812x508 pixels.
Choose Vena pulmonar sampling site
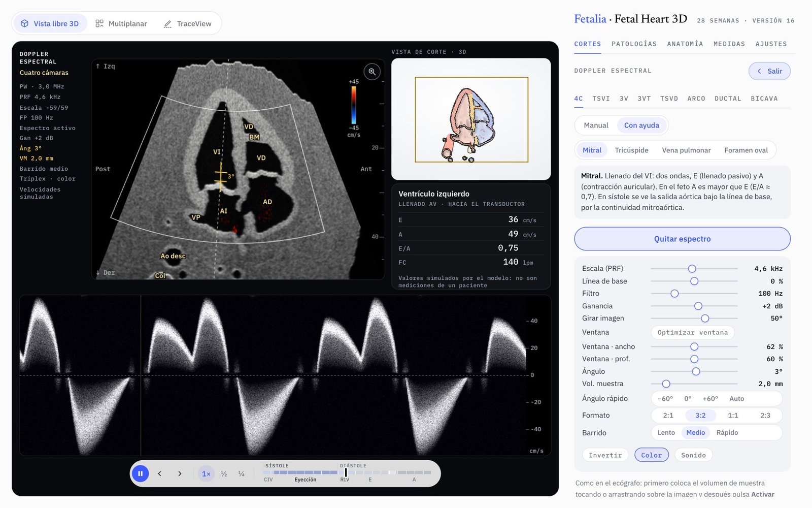(686, 150)
